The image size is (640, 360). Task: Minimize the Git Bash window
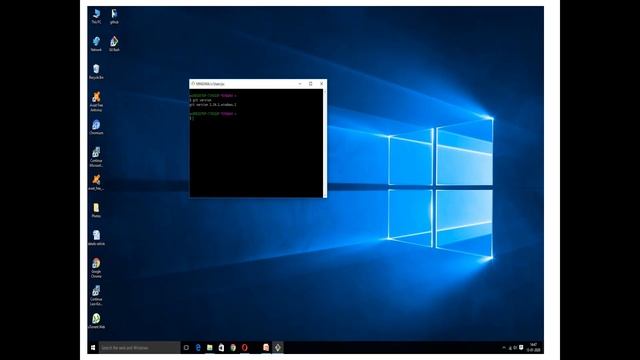[300, 84]
